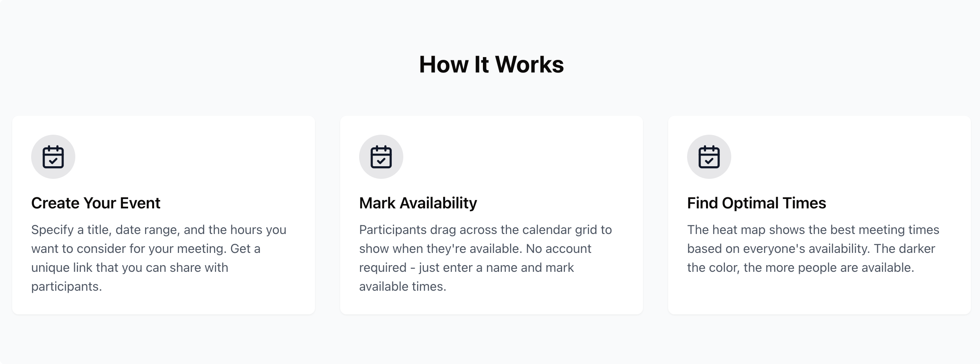The height and width of the screenshot is (364, 980).
Task: Click "The heat map shows" text line
Action: coord(813,230)
